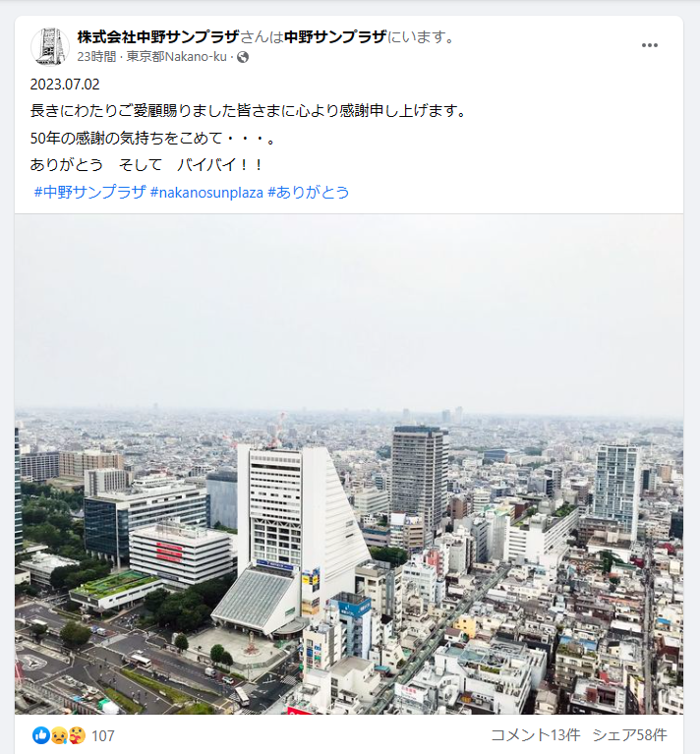Open the page profile picture avatar

point(50,46)
